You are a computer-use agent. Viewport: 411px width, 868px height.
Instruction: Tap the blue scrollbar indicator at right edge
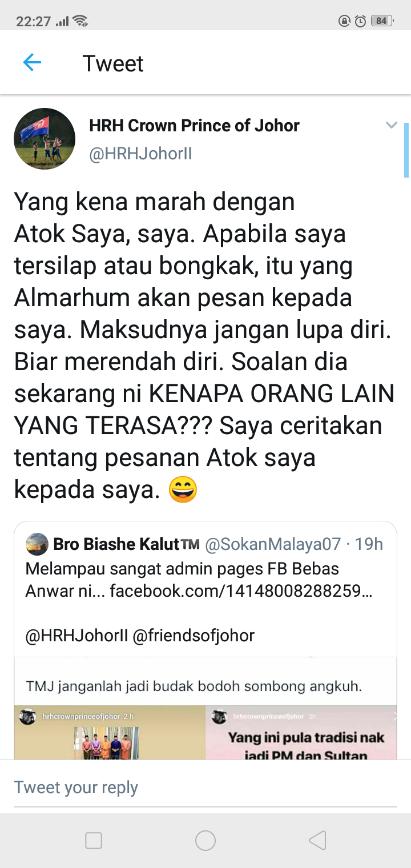(x=406, y=150)
